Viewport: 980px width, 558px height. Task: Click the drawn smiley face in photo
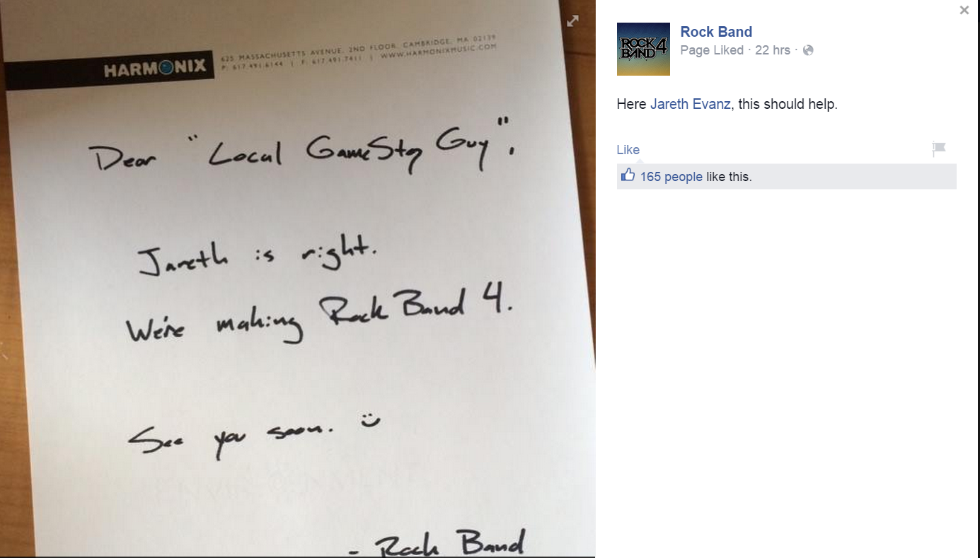tap(369, 420)
